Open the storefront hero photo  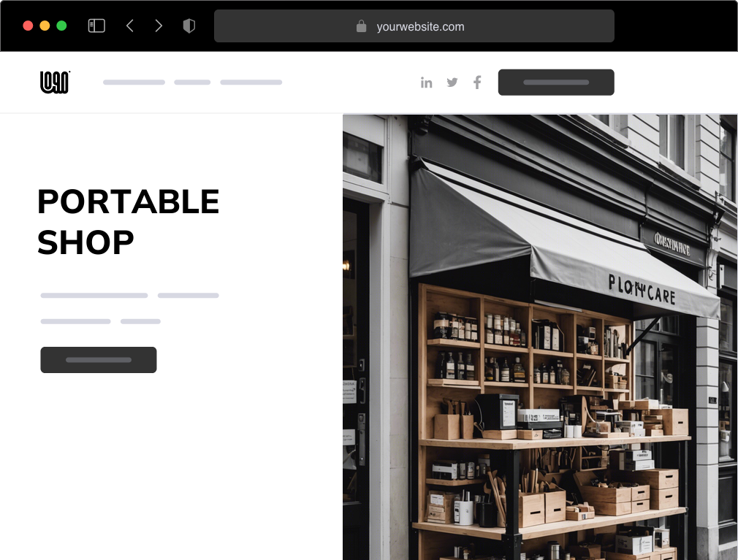[540, 337]
